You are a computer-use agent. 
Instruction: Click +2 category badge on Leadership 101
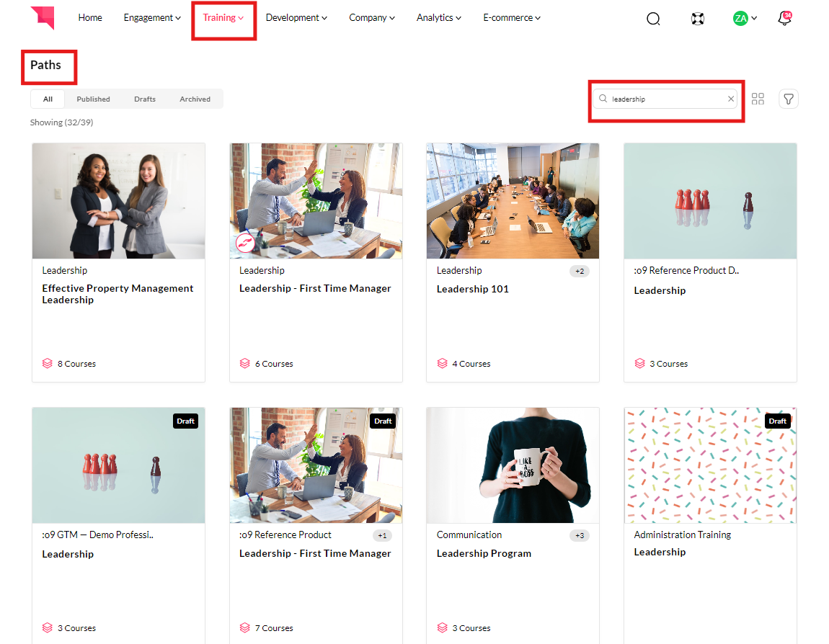pyautogui.click(x=580, y=271)
